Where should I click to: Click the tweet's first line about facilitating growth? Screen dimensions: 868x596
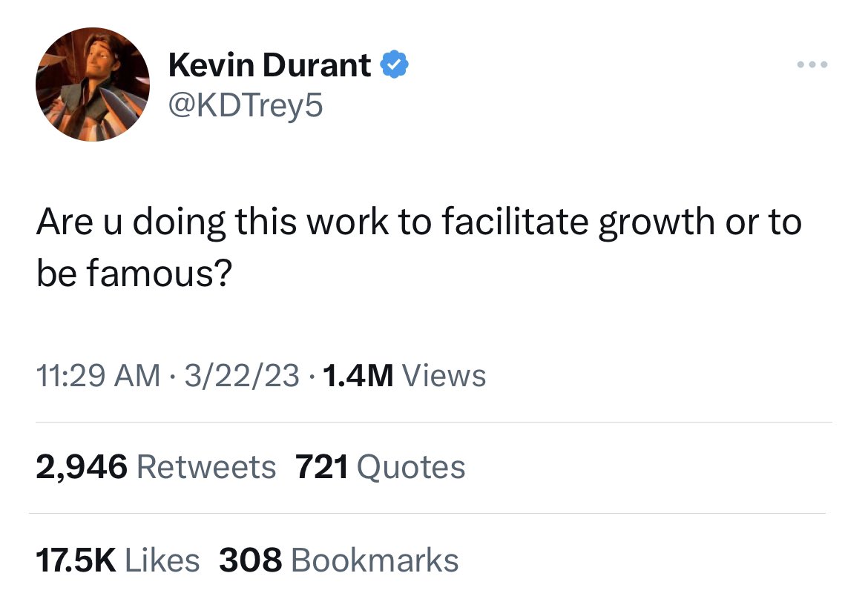tap(419, 222)
